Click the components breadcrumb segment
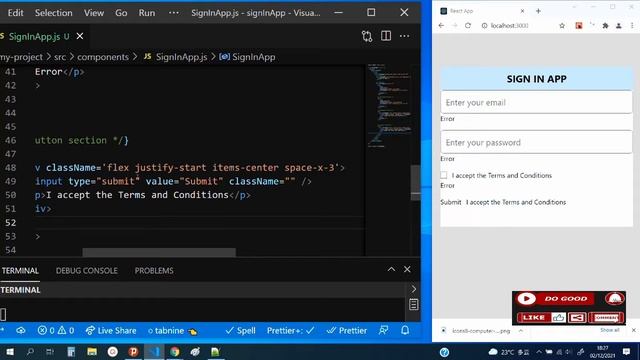 103,57
